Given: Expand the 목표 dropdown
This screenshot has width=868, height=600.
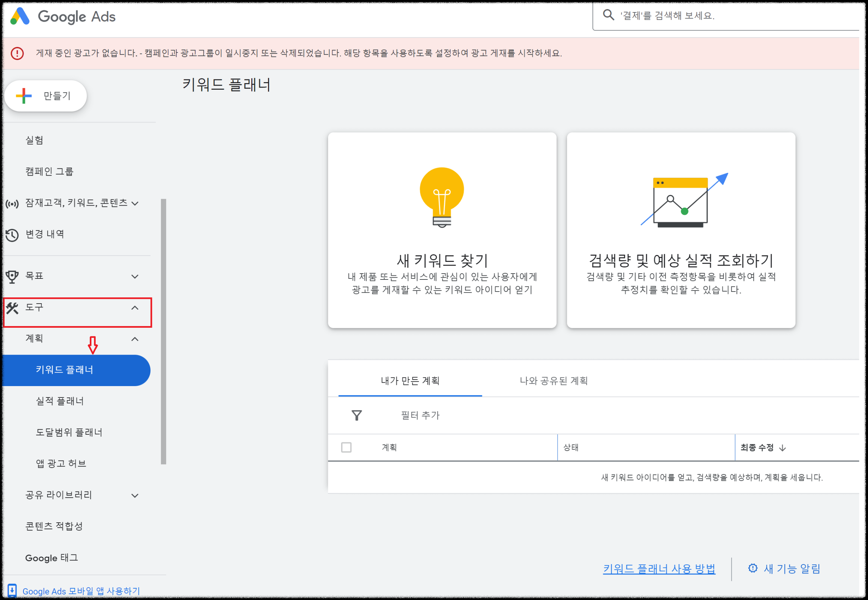Looking at the screenshot, I should (x=134, y=276).
